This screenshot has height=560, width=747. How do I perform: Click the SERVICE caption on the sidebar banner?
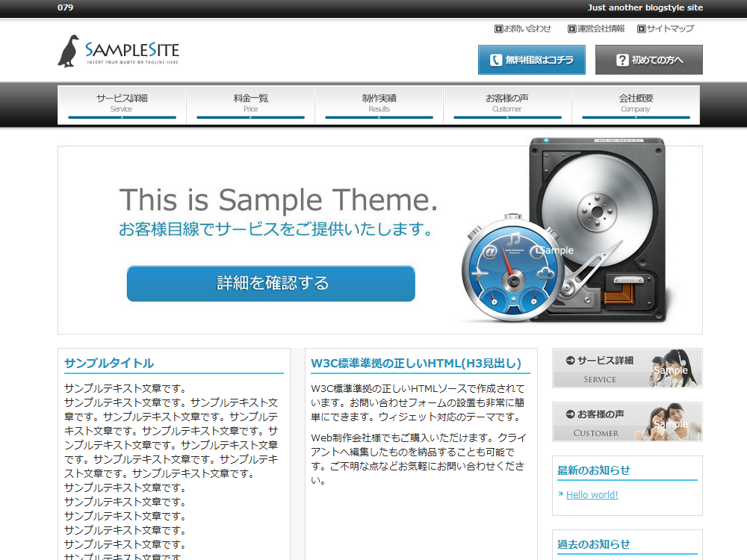(600, 379)
